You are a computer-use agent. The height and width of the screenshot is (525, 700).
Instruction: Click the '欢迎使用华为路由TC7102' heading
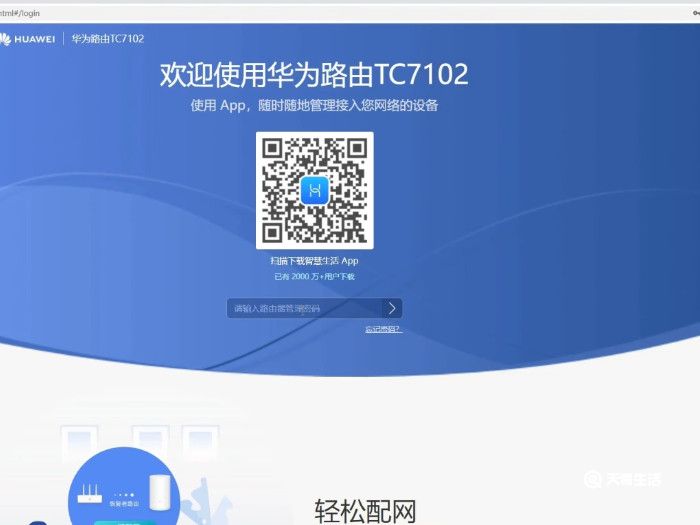point(314,74)
